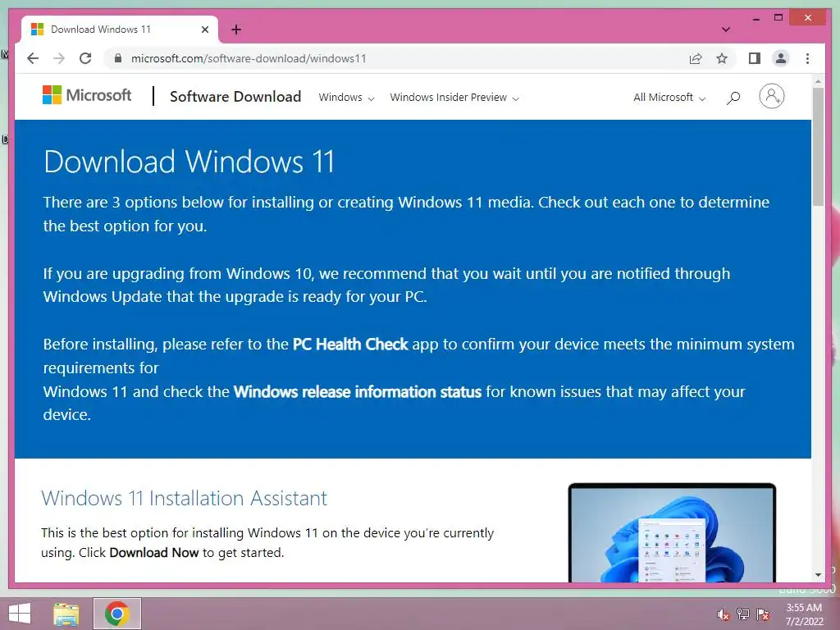Open the PC Health Check link
Screen dimensions: 840x630
[x=350, y=344]
